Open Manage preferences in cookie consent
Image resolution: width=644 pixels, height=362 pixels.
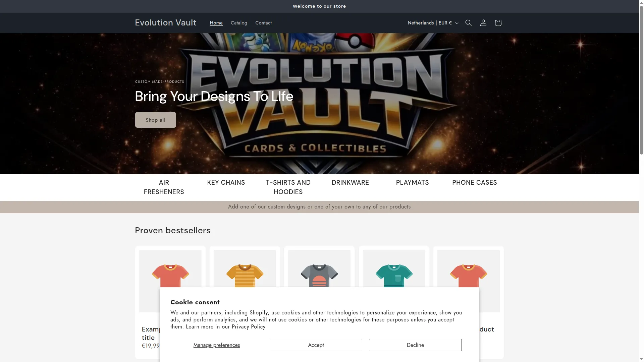pos(216,345)
